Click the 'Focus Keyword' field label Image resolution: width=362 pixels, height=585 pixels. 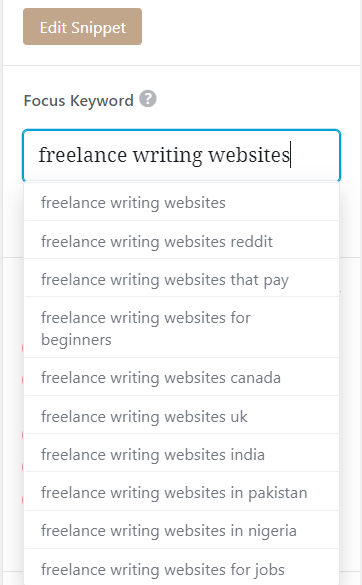click(78, 101)
